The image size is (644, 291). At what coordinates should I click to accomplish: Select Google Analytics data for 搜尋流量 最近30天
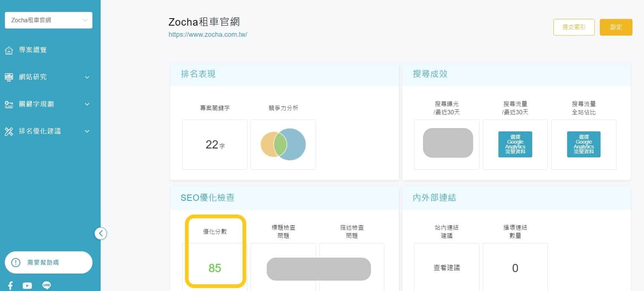coord(515,144)
